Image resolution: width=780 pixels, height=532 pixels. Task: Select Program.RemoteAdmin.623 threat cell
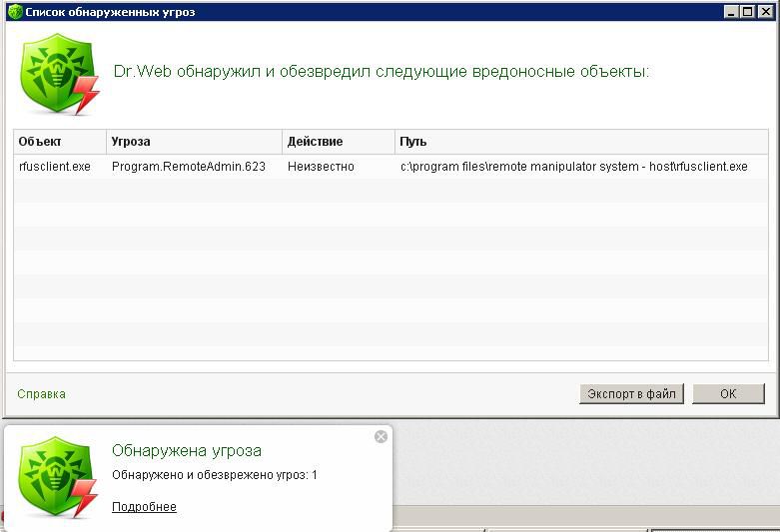pyautogui.click(x=189, y=167)
